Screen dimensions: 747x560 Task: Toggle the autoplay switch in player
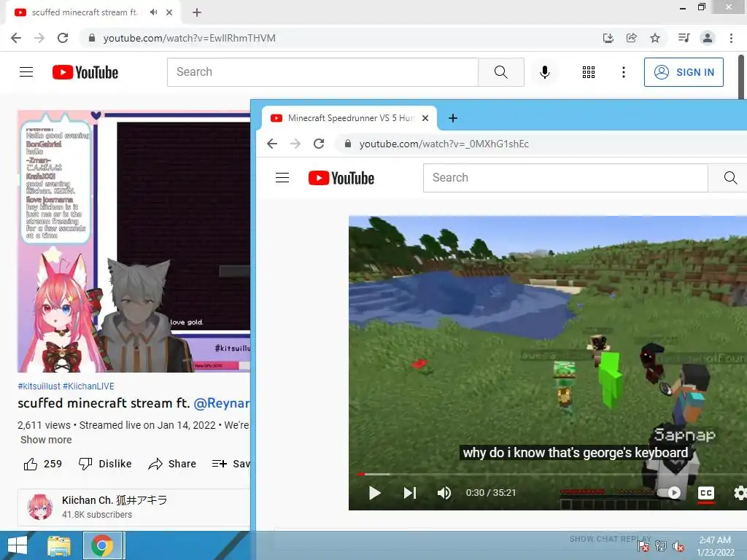pyautogui.click(x=669, y=493)
